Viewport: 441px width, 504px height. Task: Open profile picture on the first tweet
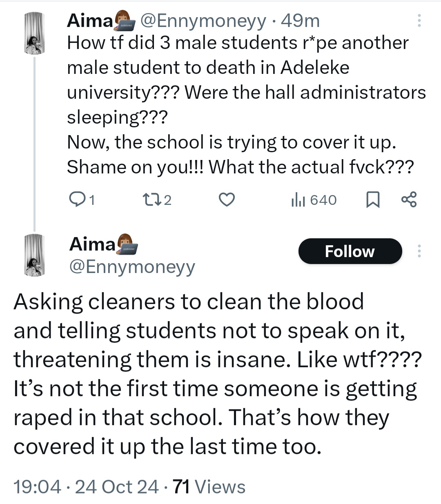point(34,33)
